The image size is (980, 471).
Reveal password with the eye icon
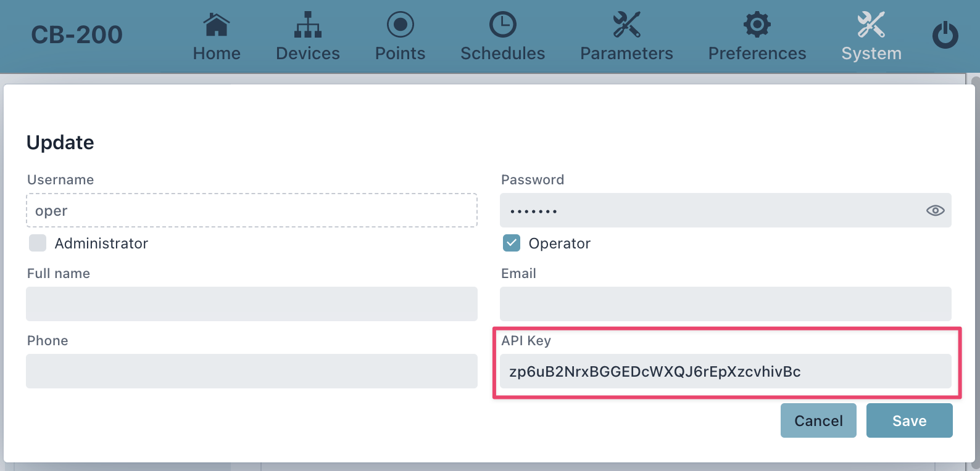[x=936, y=211]
